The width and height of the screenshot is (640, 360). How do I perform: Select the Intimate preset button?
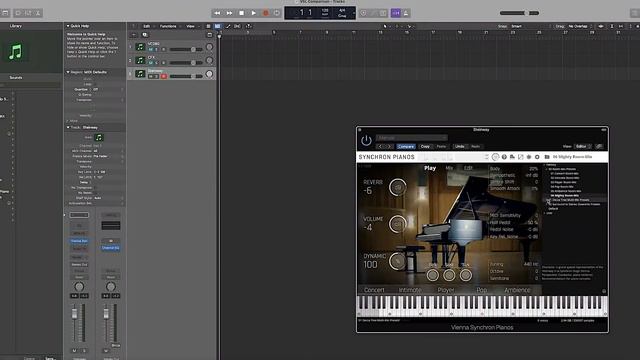click(410, 290)
